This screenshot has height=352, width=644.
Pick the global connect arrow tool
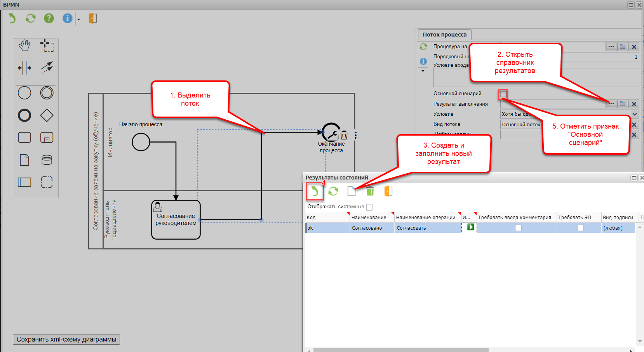point(47,68)
